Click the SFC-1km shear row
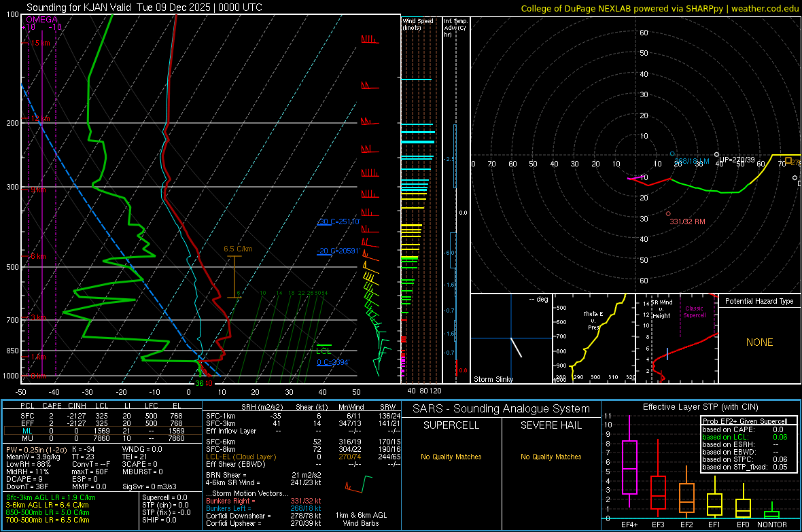The width and height of the screenshot is (802, 532). click(x=303, y=416)
